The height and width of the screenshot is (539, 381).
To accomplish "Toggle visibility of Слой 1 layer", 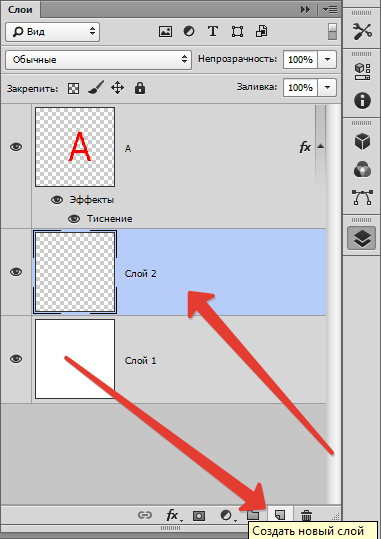I will 16,359.
